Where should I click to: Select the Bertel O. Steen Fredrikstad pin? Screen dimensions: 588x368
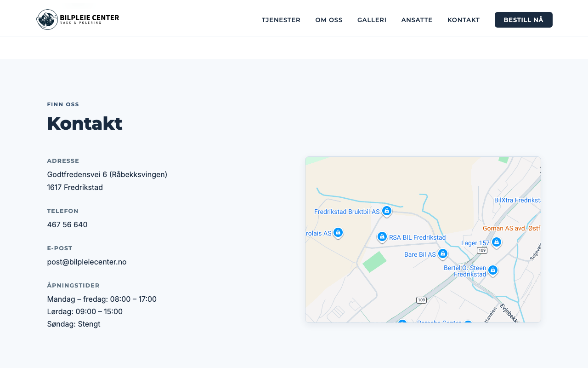tap(492, 270)
